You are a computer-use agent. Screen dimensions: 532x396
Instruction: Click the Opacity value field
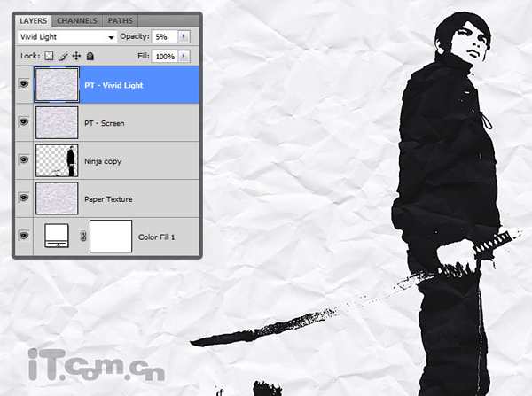165,36
